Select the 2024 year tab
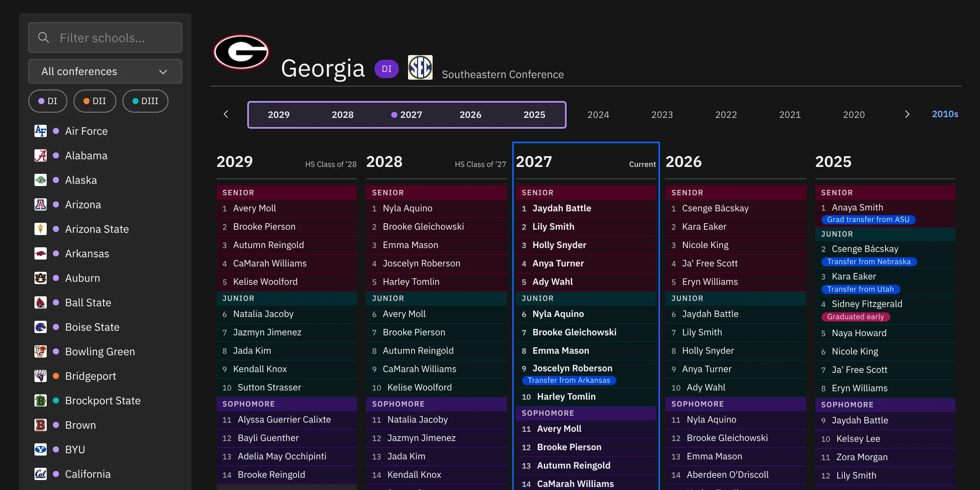Image resolution: width=980 pixels, height=490 pixels. pos(598,114)
